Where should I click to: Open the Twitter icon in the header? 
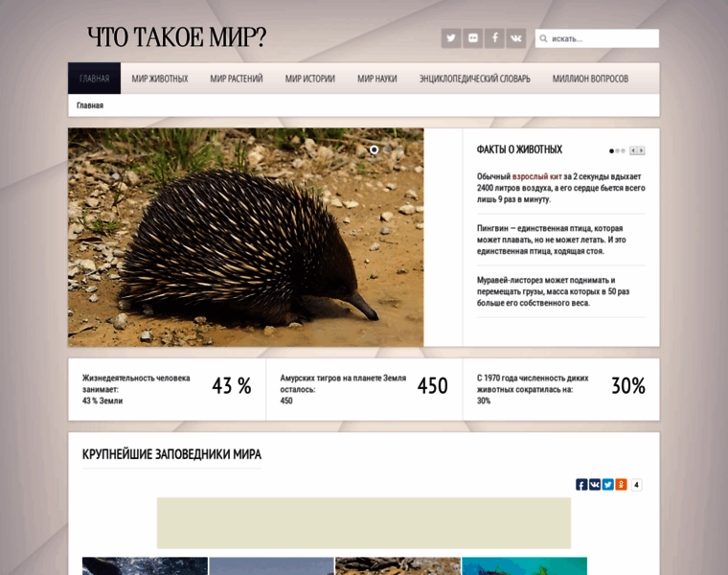point(451,38)
